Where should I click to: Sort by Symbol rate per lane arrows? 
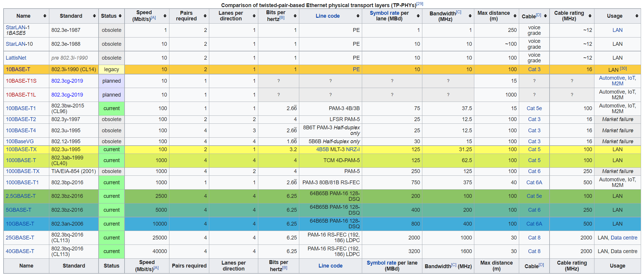(418, 16)
